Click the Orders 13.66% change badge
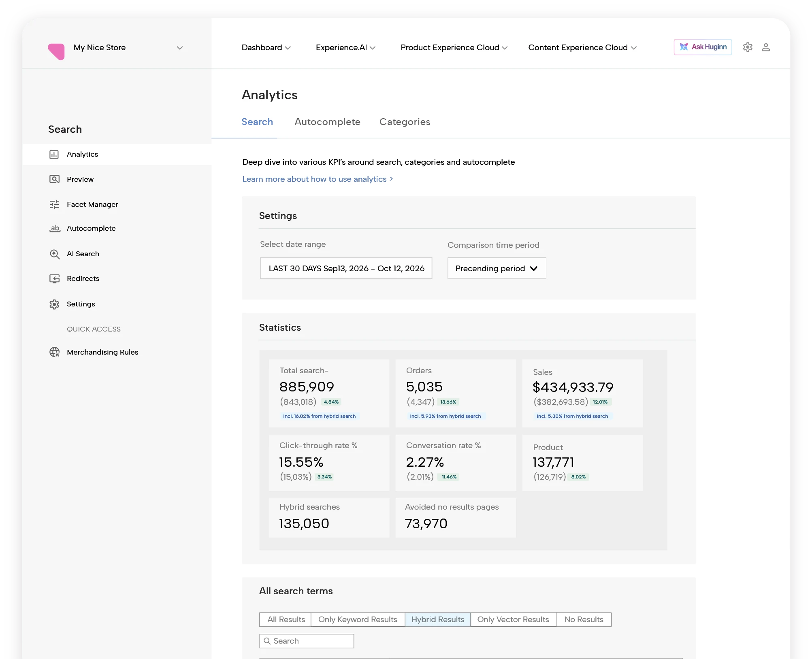This screenshot has width=812, height=659. [448, 402]
